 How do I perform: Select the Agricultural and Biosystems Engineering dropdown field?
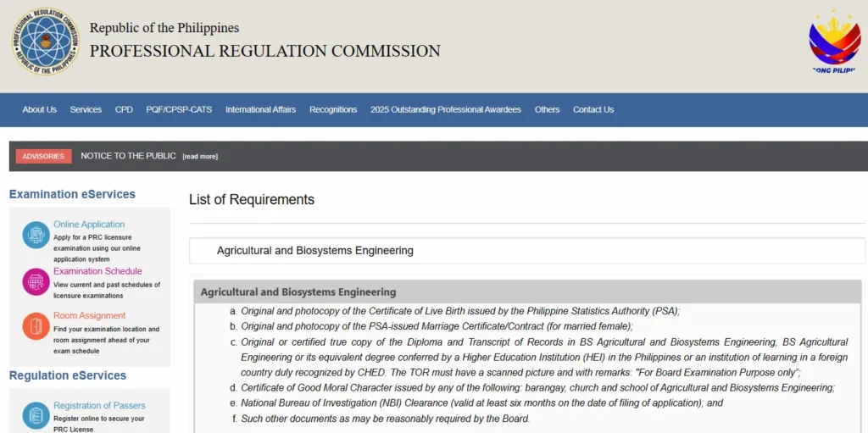(x=527, y=251)
